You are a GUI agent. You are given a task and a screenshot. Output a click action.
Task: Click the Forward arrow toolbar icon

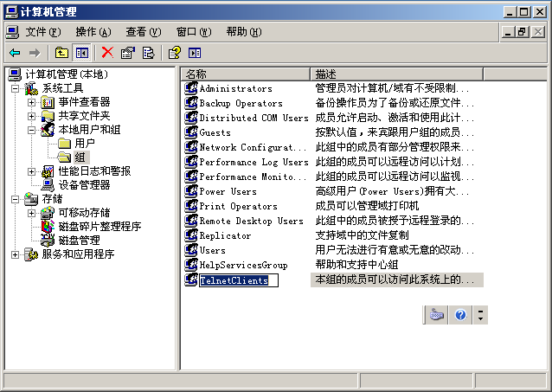[x=35, y=53]
